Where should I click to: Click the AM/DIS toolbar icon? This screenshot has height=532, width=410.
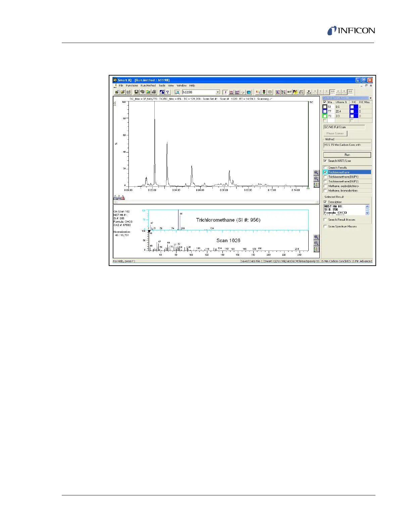pyautogui.click(x=301, y=92)
